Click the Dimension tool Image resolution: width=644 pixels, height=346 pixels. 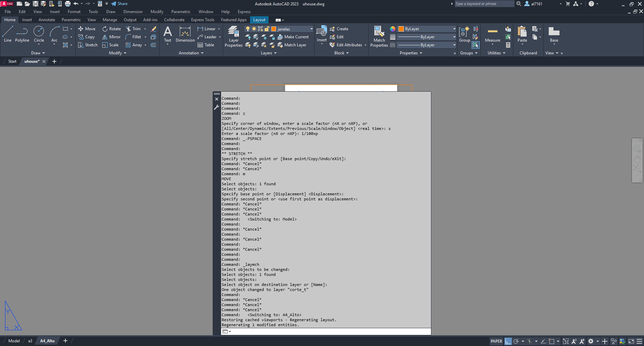pos(185,34)
